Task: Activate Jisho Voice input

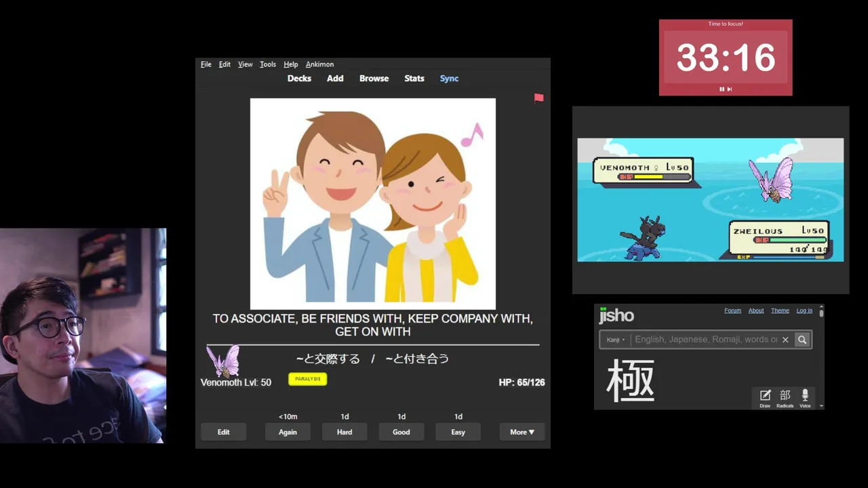Action: click(x=805, y=398)
